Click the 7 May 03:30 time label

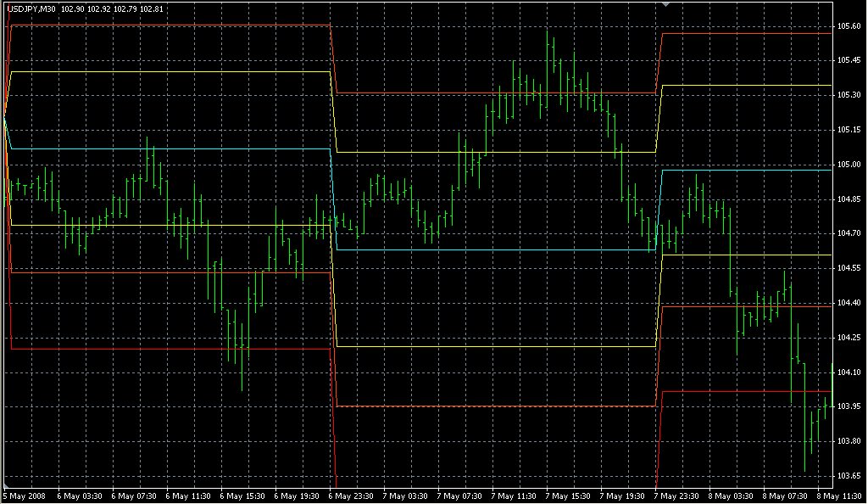coord(405,496)
